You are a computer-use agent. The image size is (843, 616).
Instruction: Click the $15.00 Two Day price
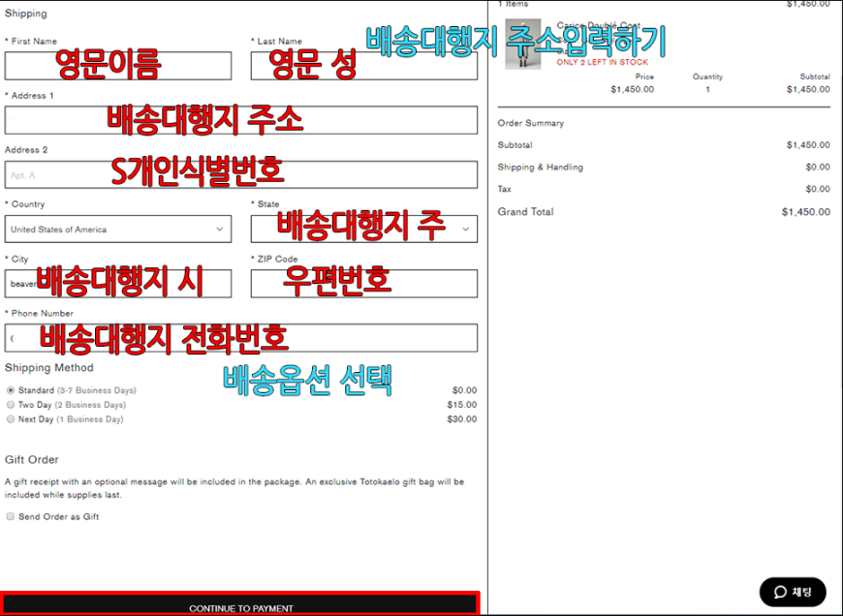click(462, 405)
